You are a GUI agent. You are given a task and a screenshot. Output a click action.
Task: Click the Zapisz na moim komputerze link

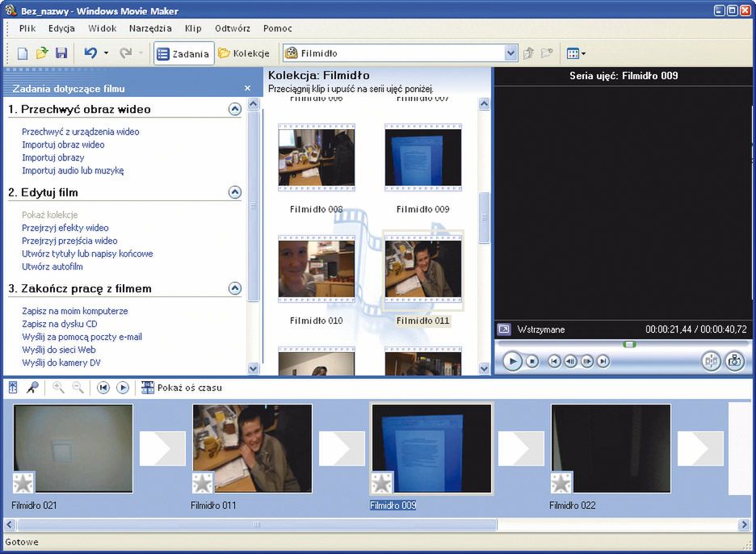tap(74, 311)
